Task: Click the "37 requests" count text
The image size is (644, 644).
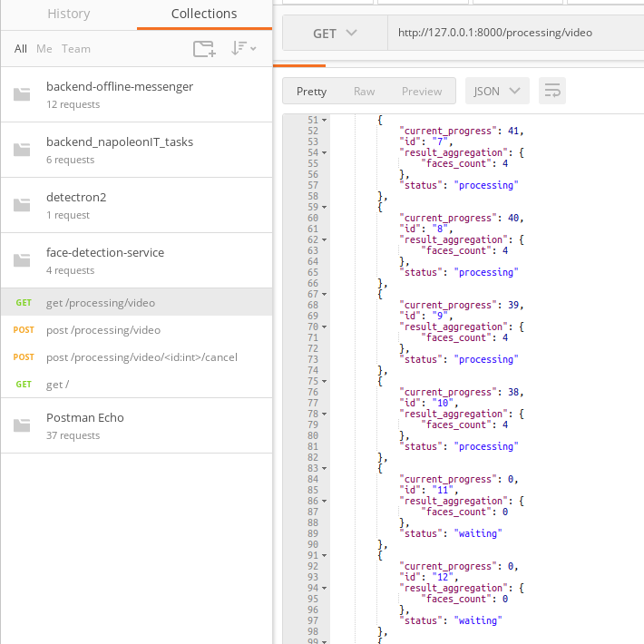Action: pos(73,435)
